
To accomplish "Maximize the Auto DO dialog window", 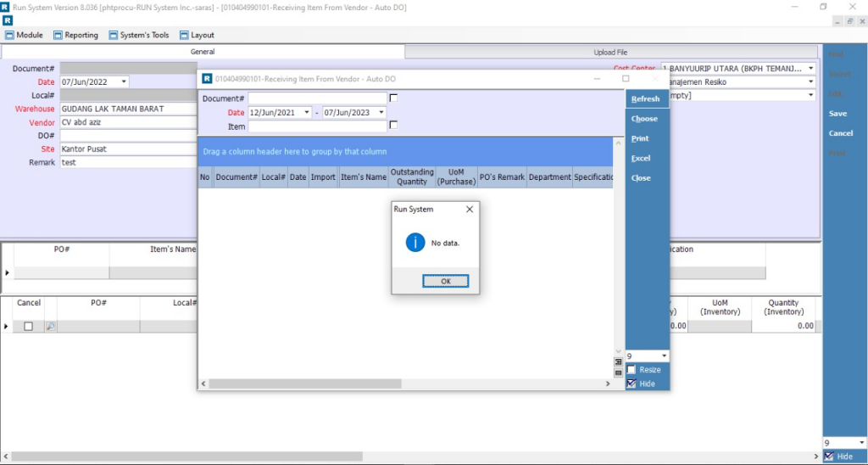I will click(626, 79).
